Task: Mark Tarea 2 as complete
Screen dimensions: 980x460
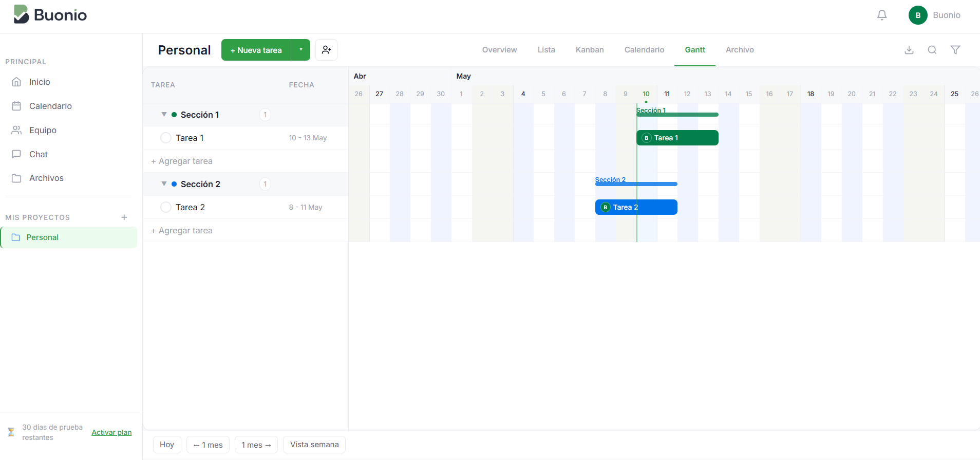Action: pos(166,207)
